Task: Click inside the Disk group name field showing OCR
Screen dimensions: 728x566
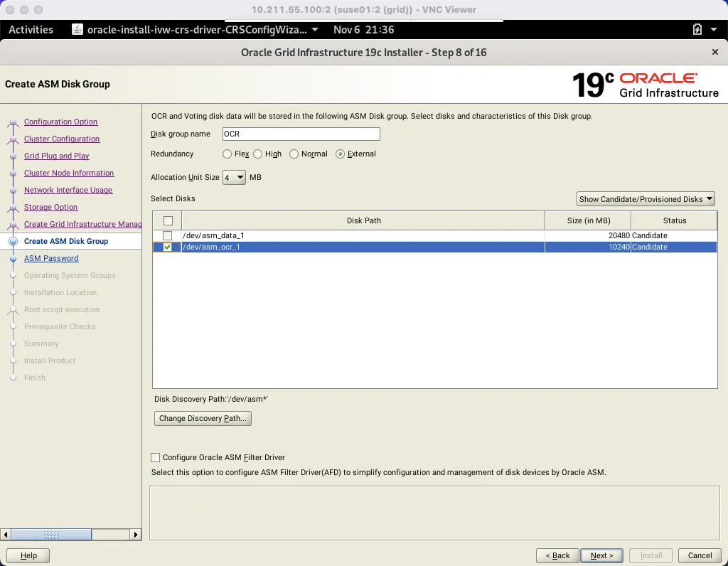Action: tap(301, 134)
